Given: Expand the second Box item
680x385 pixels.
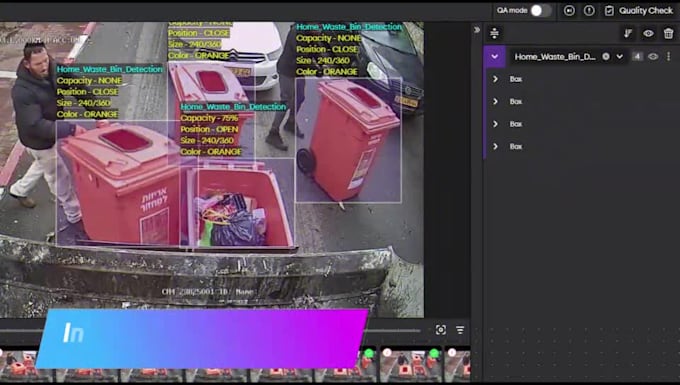Looking at the screenshot, I should click(495, 101).
